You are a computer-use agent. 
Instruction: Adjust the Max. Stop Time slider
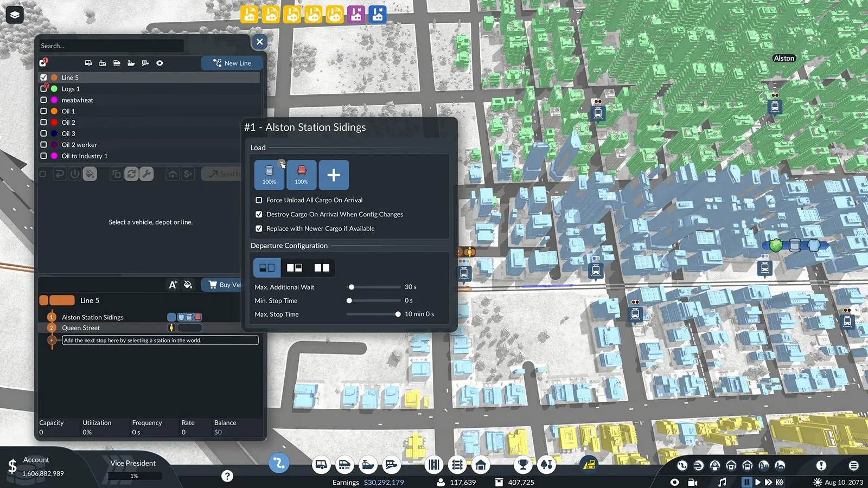pyautogui.click(x=398, y=314)
